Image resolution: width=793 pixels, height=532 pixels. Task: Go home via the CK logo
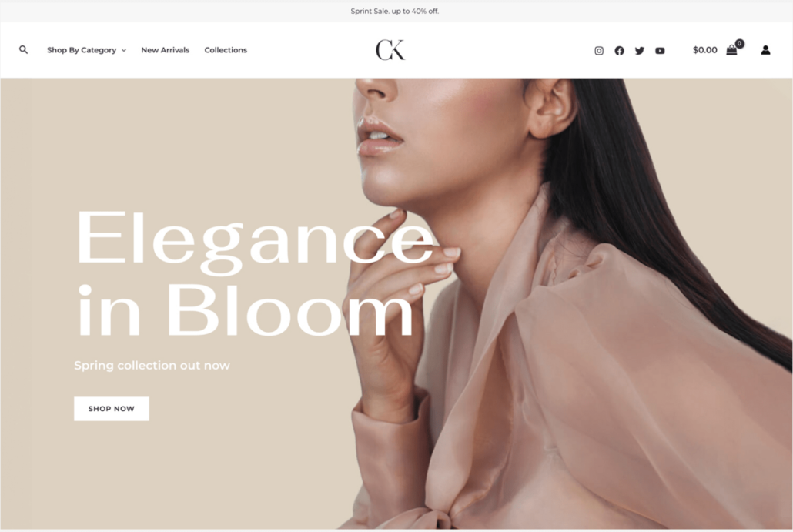pos(390,49)
